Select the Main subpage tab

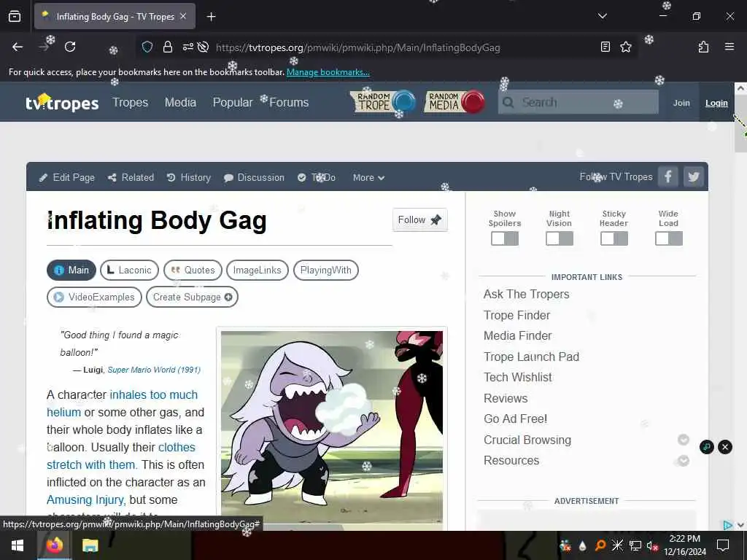click(71, 270)
